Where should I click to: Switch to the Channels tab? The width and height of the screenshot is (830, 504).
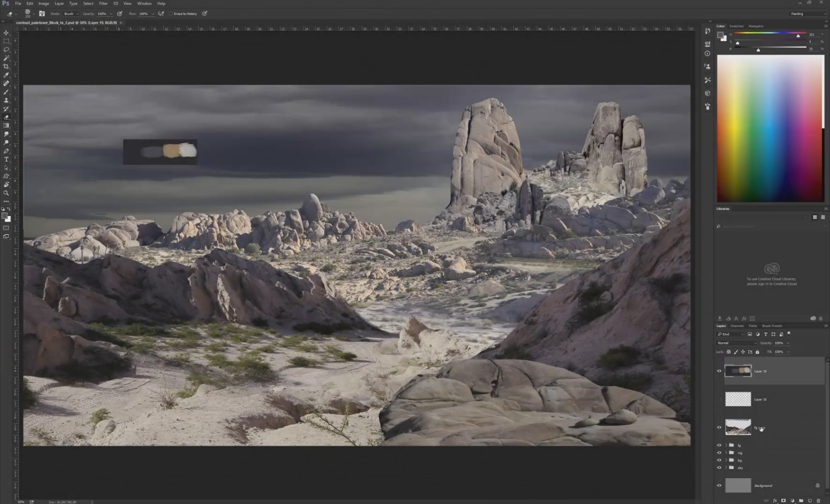[x=737, y=326]
